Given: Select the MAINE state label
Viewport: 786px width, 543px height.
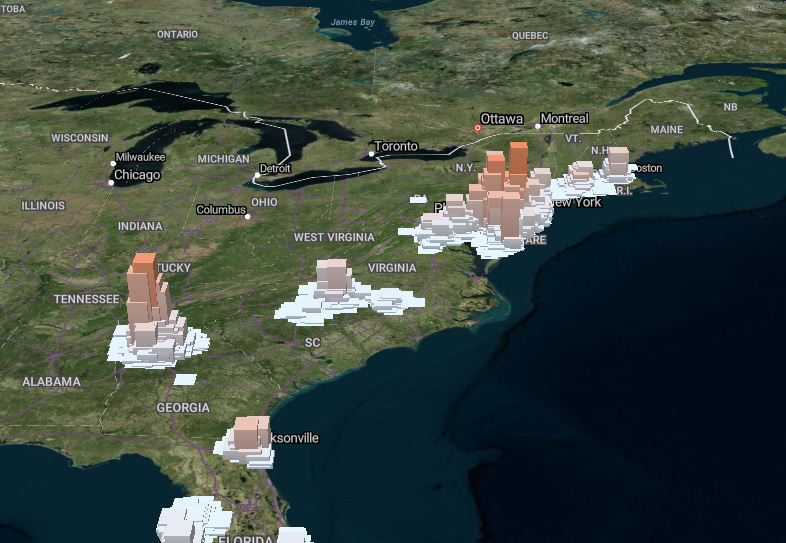Looking at the screenshot, I should pos(666,130).
